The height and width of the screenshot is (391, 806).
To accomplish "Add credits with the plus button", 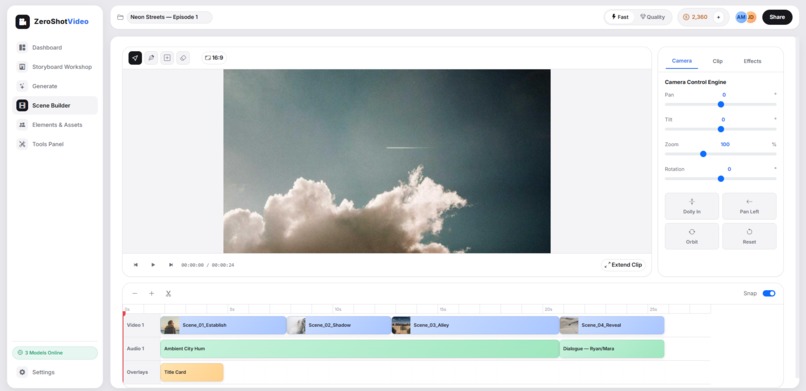I will [718, 17].
